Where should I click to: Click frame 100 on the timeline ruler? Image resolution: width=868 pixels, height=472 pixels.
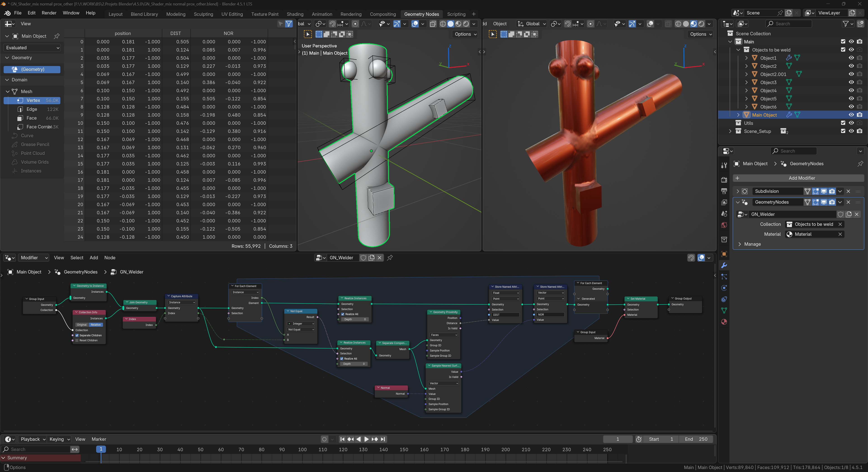(302, 449)
